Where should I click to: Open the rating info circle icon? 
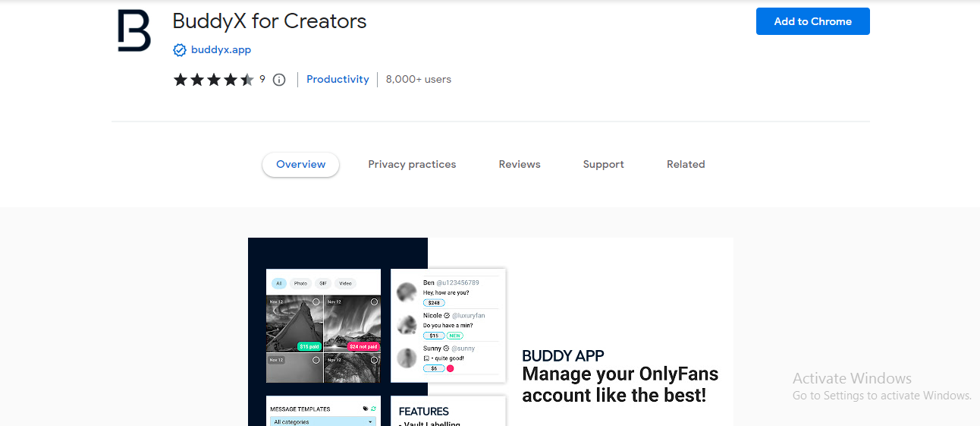tap(279, 80)
